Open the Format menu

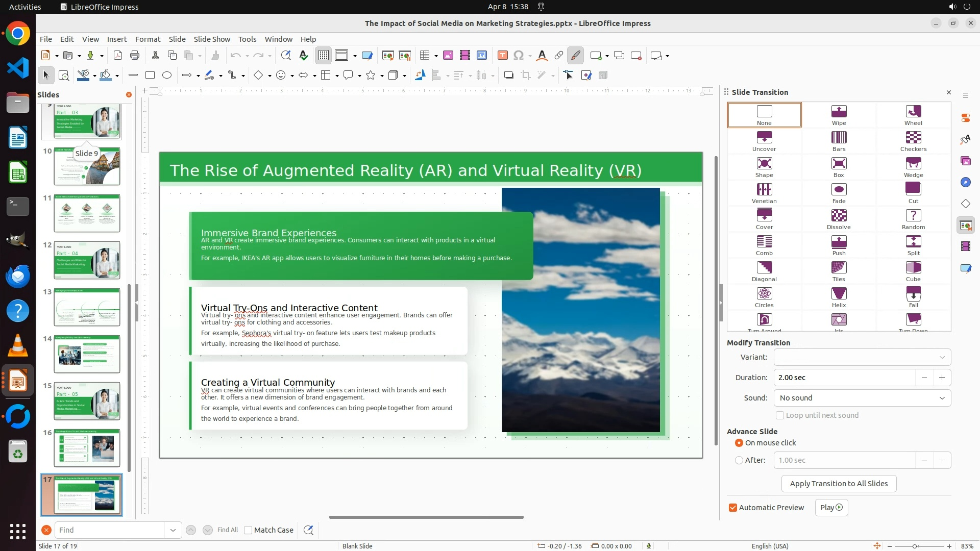pos(148,39)
